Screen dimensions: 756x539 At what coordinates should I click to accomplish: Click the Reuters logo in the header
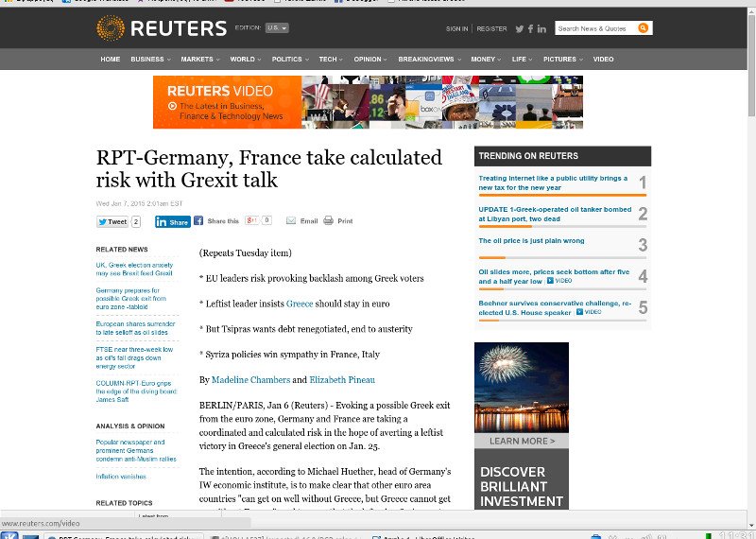click(x=162, y=28)
